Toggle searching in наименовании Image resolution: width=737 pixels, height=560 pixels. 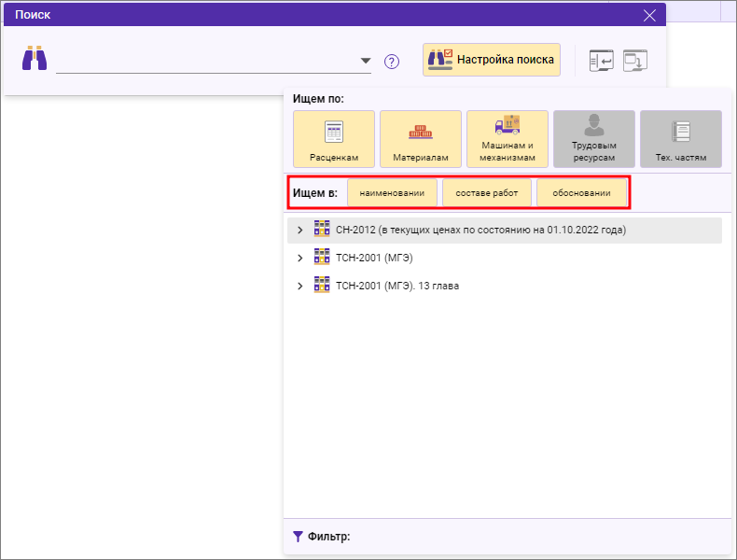point(392,193)
